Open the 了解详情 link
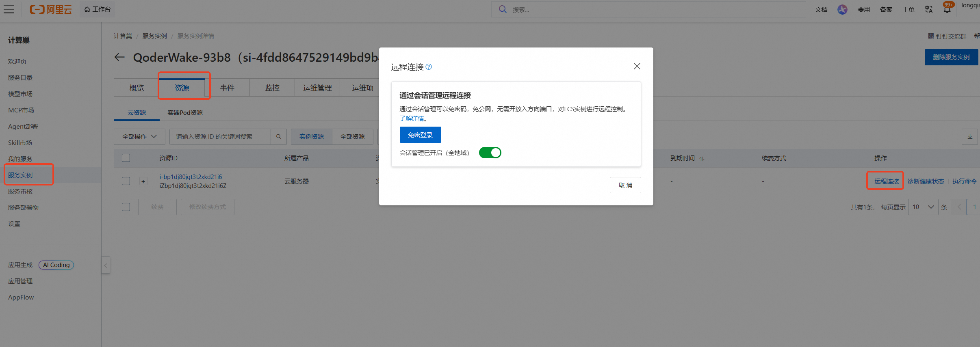Viewport: 980px width, 347px height. click(412, 119)
